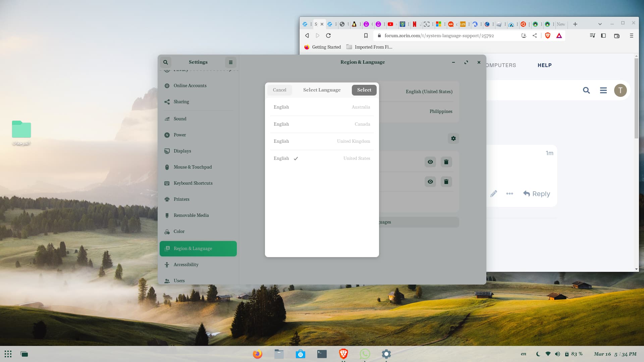Search the Zorin forum

pos(586,90)
